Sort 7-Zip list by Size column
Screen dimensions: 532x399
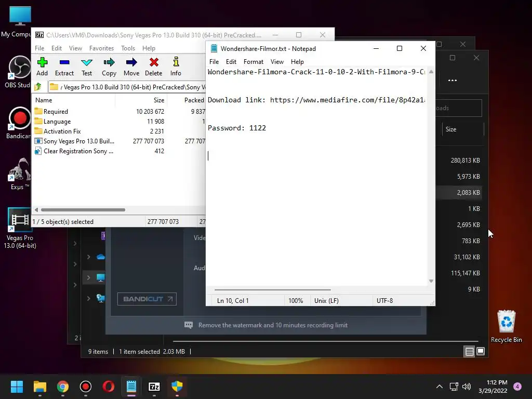click(x=159, y=100)
